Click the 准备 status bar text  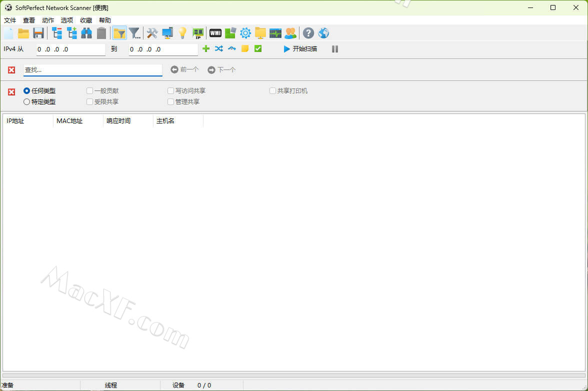pyautogui.click(x=7, y=385)
